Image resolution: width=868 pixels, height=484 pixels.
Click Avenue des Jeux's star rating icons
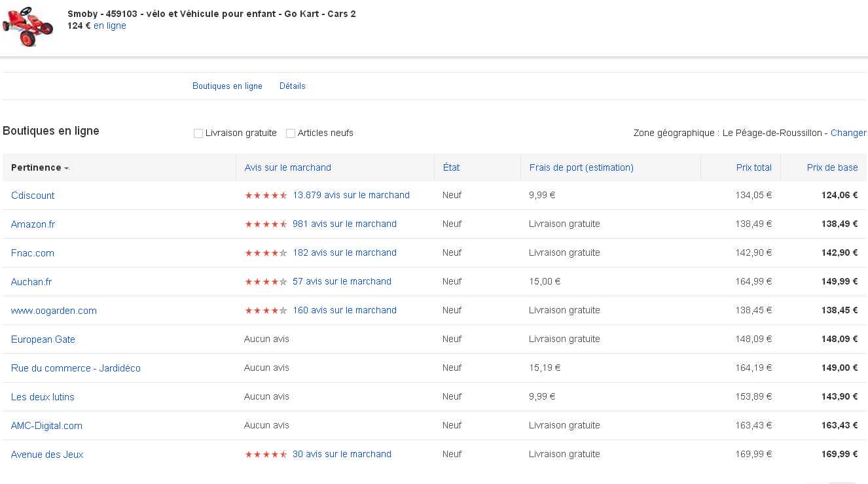point(266,455)
